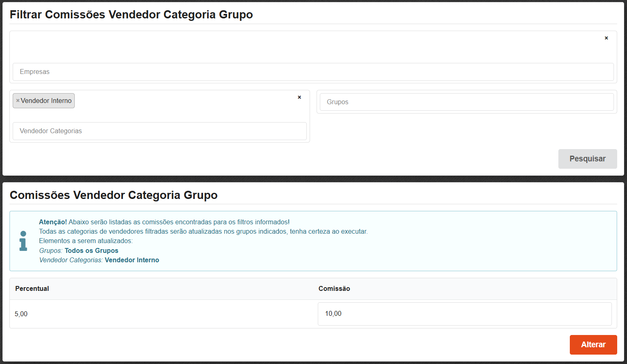Click the Vendedor Interno selected tag label
The height and width of the screenshot is (364, 627).
point(46,101)
